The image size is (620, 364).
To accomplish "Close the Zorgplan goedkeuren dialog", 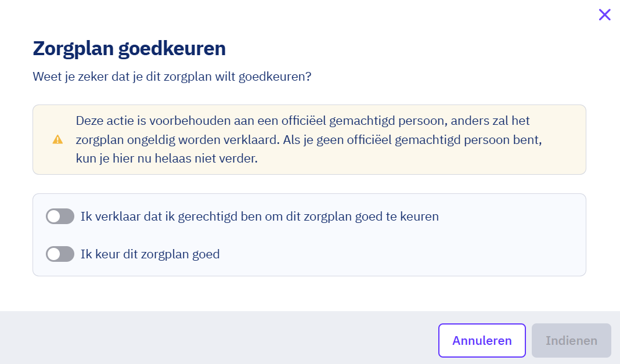I will pos(604,15).
